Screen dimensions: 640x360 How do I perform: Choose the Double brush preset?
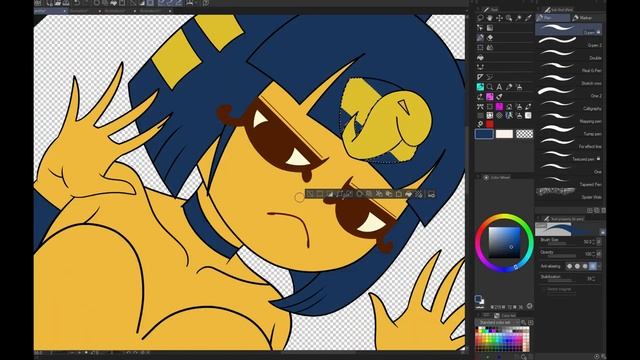569,54
